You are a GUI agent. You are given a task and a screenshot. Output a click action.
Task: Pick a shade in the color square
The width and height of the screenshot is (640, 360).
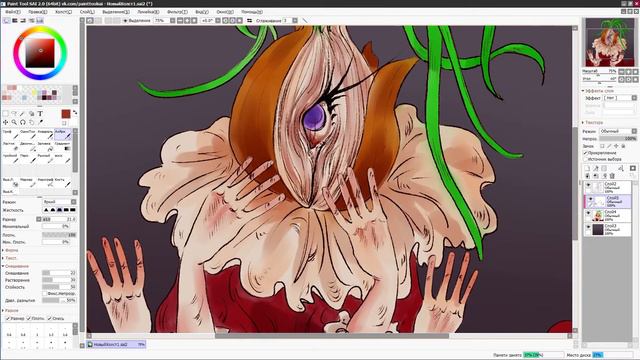pos(40,53)
